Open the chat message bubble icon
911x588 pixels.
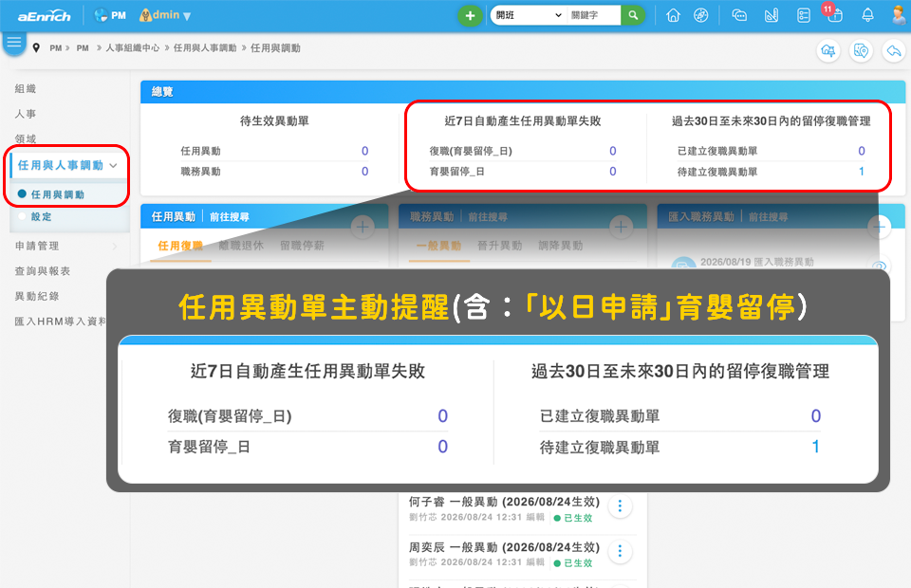[x=739, y=15]
